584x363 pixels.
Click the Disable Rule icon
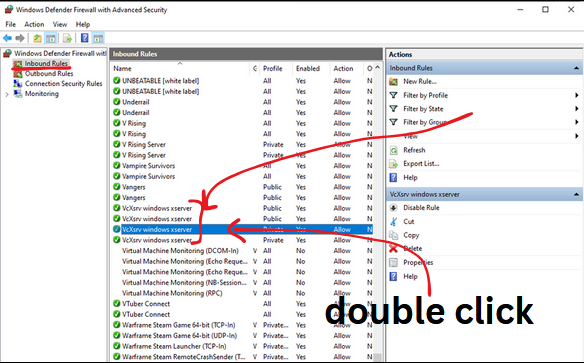pos(393,208)
